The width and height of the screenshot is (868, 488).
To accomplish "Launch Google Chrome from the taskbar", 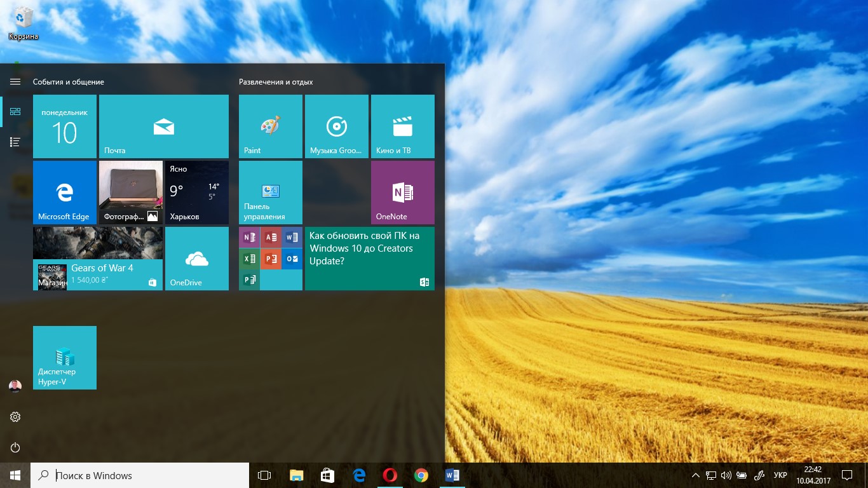I will (x=421, y=475).
